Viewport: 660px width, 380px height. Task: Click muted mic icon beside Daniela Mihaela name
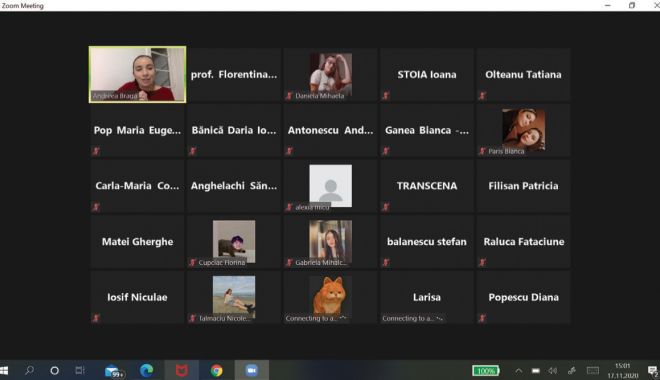(x=289, y=96)
